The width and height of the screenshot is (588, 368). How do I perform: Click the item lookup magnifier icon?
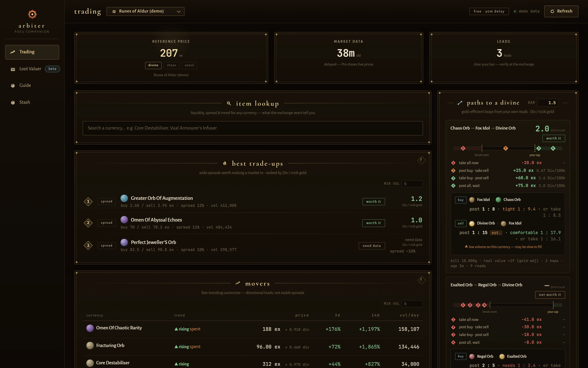click(229, 103)
